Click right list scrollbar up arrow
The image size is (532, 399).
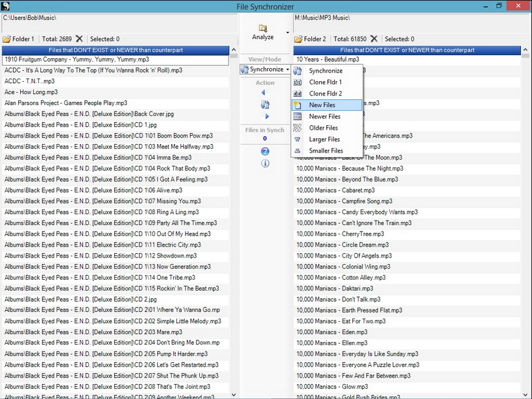click(526, 50)
